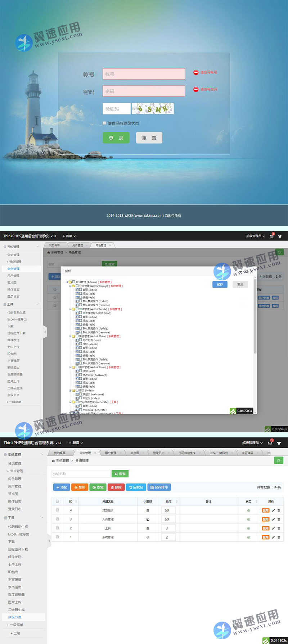Switch to 登录日志 tab
The width and height of the screenshot is (288, 644).
159,453
